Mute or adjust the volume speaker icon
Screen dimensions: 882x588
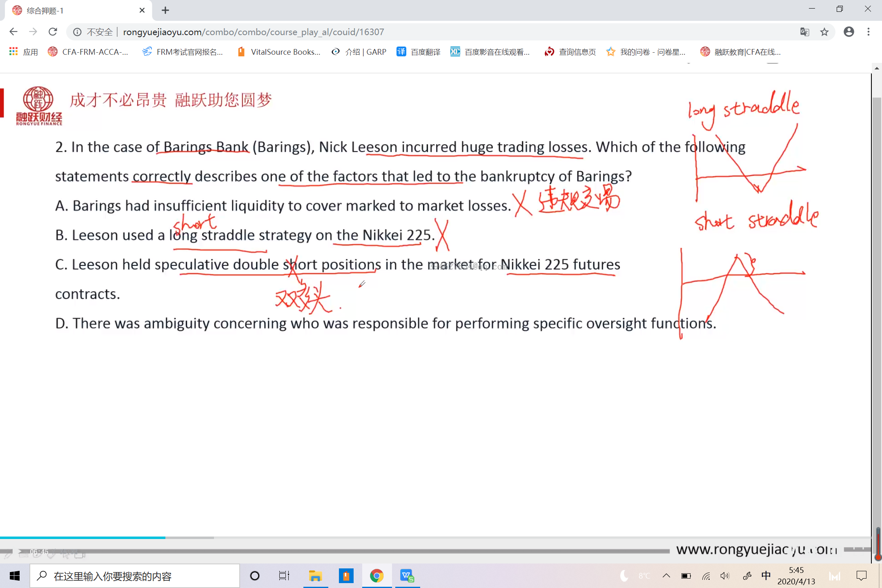725,576
